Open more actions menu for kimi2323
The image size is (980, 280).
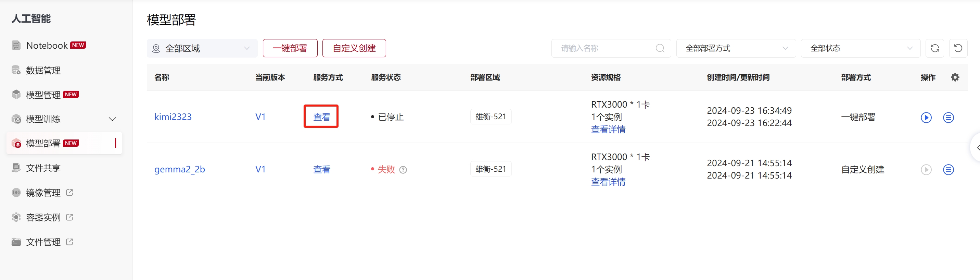pyautogui.click(x=948, y=117)
